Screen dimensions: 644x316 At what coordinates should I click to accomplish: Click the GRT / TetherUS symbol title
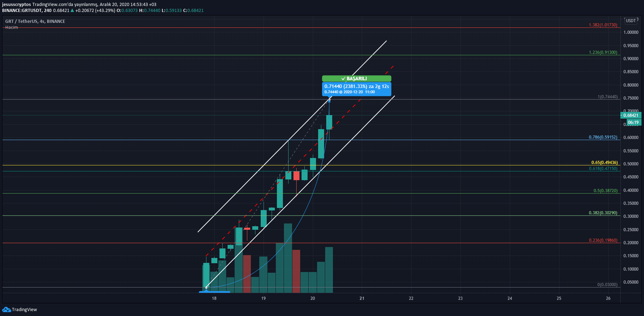(x=35, y=21)
